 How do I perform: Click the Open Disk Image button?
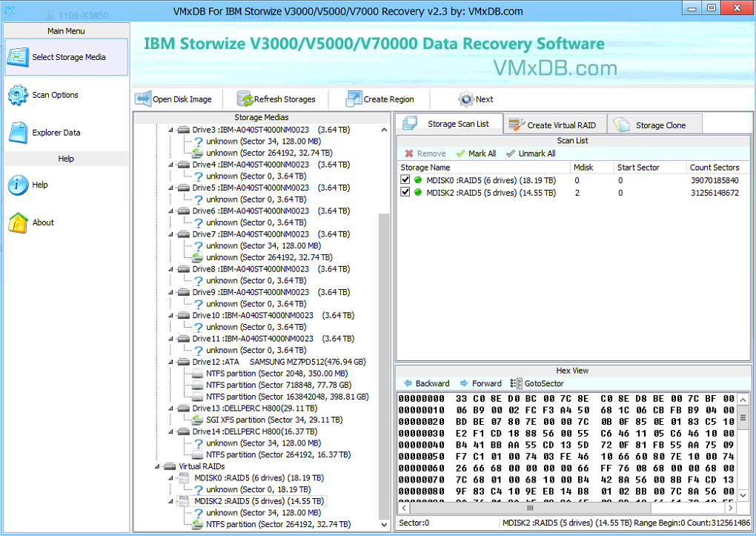(174, 99)
